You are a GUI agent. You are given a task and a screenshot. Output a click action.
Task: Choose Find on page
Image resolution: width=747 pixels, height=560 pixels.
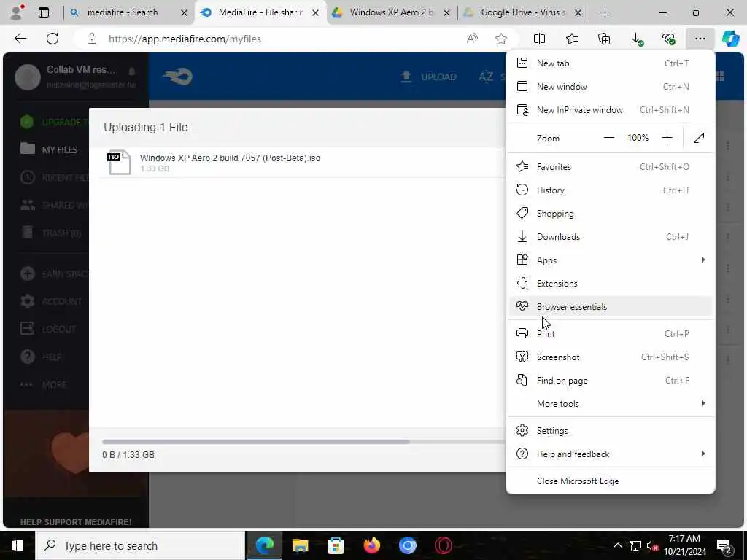(x=611, y=381)
